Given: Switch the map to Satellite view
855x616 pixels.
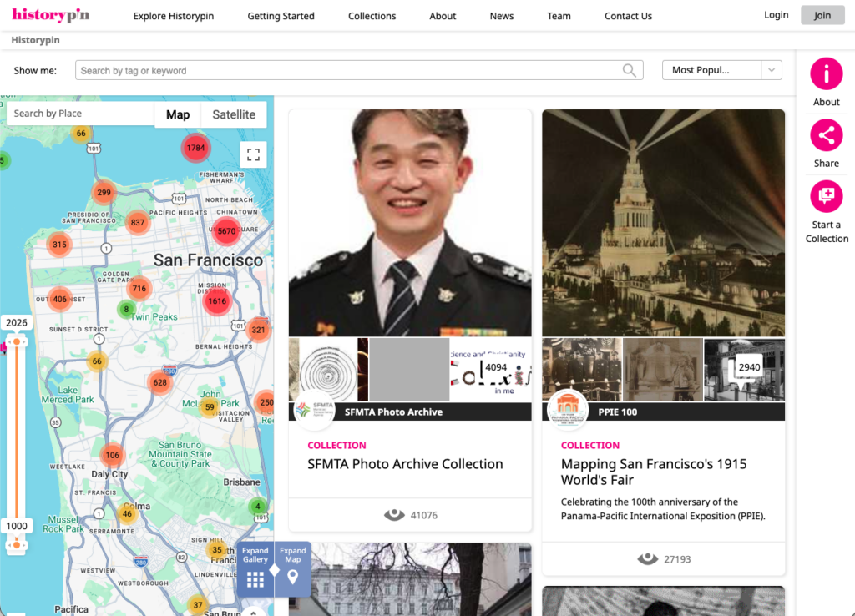Looking at the screenshot, I should (x=233, y=114).
